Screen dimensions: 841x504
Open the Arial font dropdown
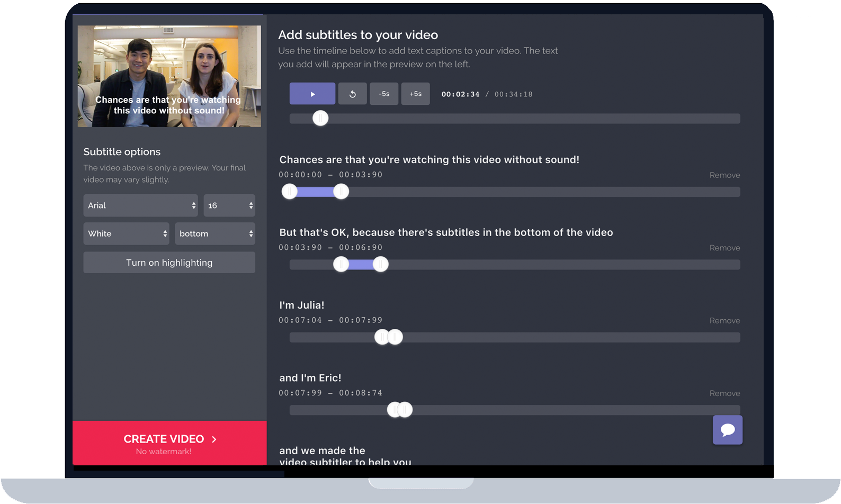pyautogui.click(x=140, y=205)
